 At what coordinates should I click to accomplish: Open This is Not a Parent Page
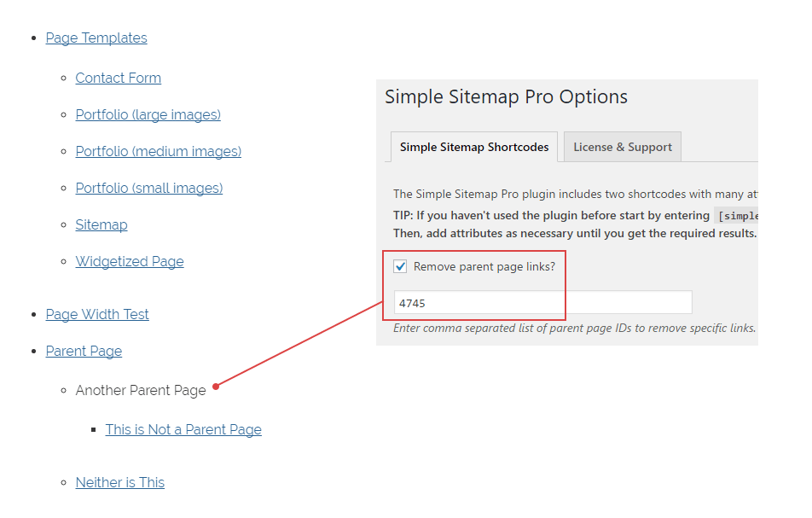[183, 429]
